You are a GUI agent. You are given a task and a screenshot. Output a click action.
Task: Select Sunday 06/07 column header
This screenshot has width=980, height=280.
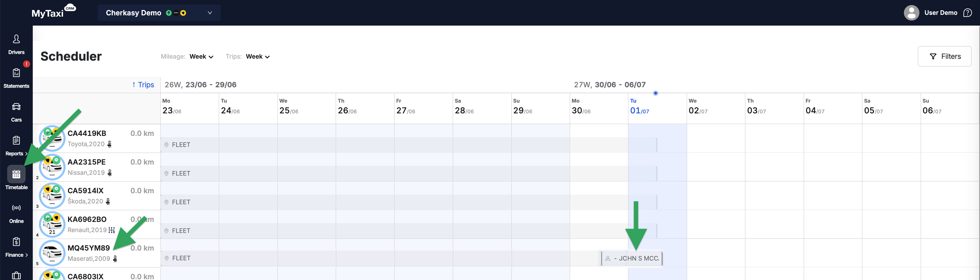point(950,109)
